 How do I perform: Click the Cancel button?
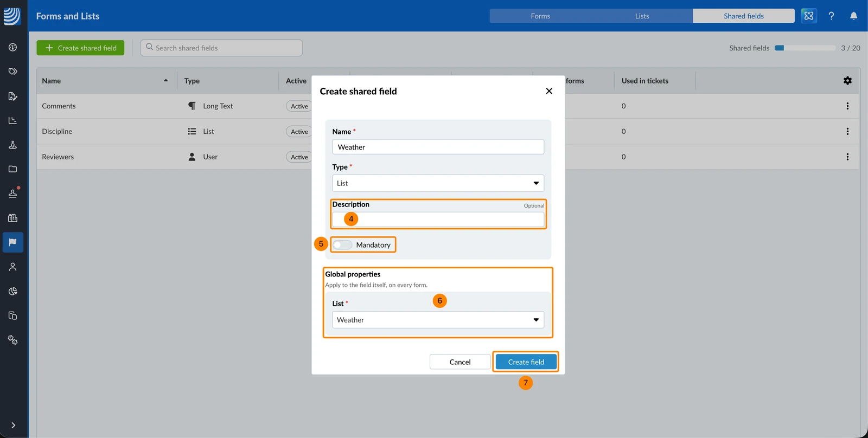[460, 362]
